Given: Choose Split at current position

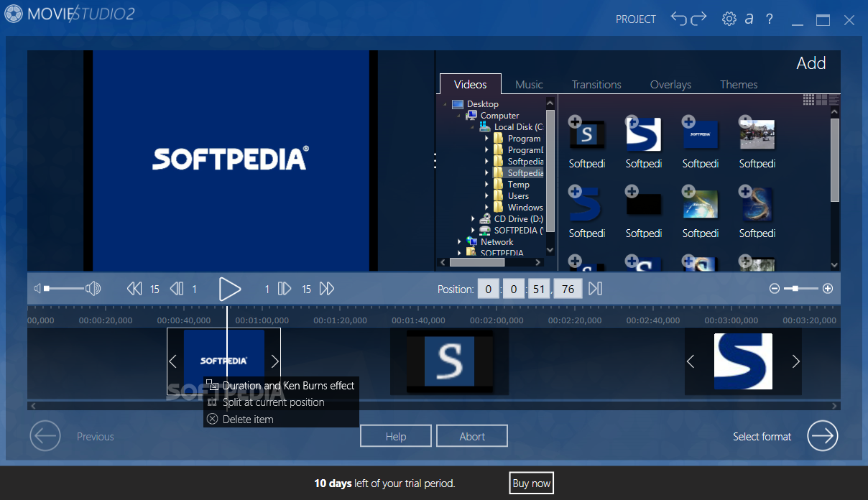Looking at the screenshot, I should coord(281,402).
